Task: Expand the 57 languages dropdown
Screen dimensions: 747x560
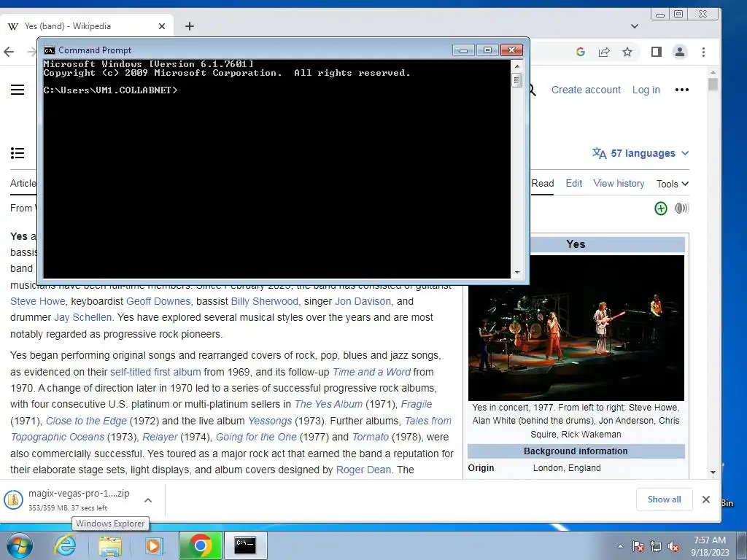Action: (640, 153)
